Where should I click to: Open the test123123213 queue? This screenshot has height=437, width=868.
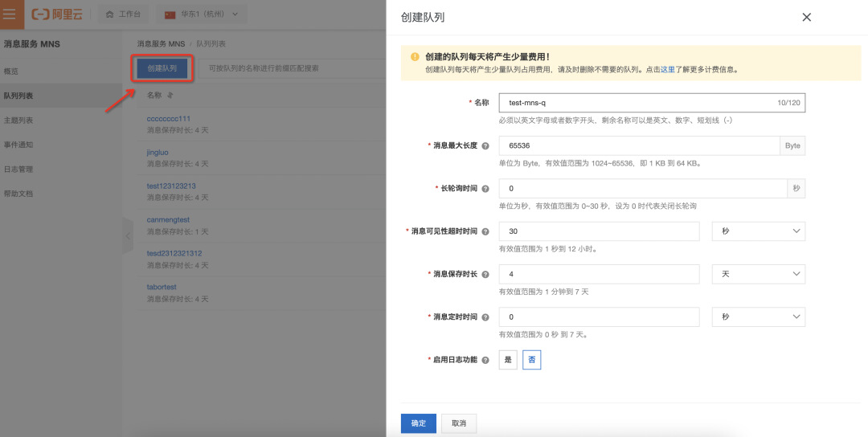(x=171, y=186)
